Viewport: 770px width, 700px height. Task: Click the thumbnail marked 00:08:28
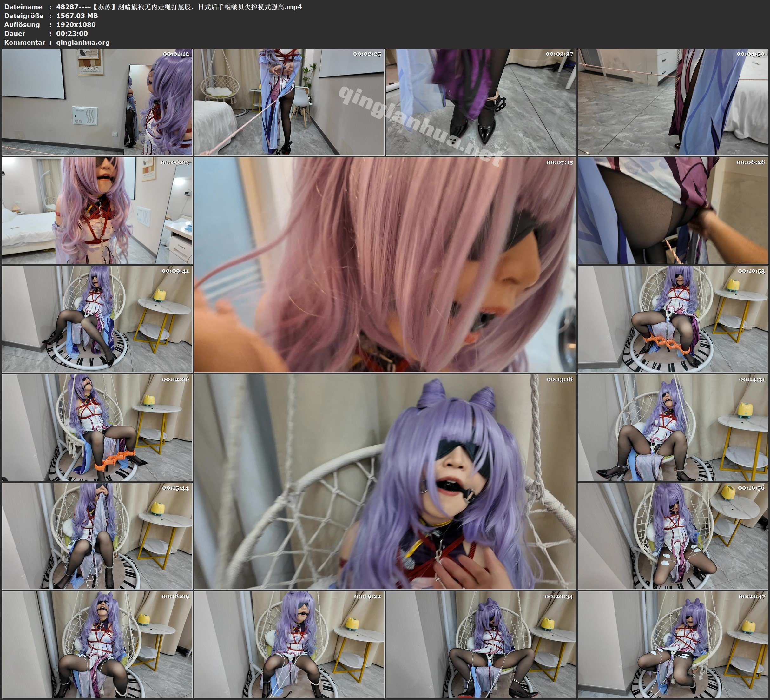pos(673,210)
